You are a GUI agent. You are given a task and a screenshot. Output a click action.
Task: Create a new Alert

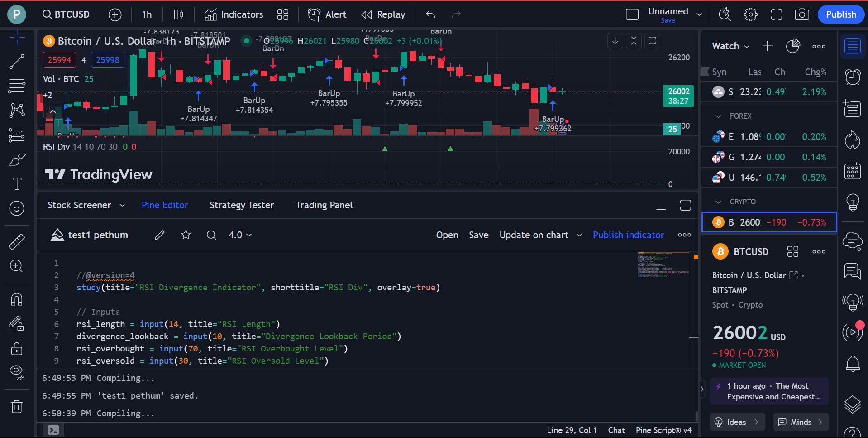coord(327,14)
